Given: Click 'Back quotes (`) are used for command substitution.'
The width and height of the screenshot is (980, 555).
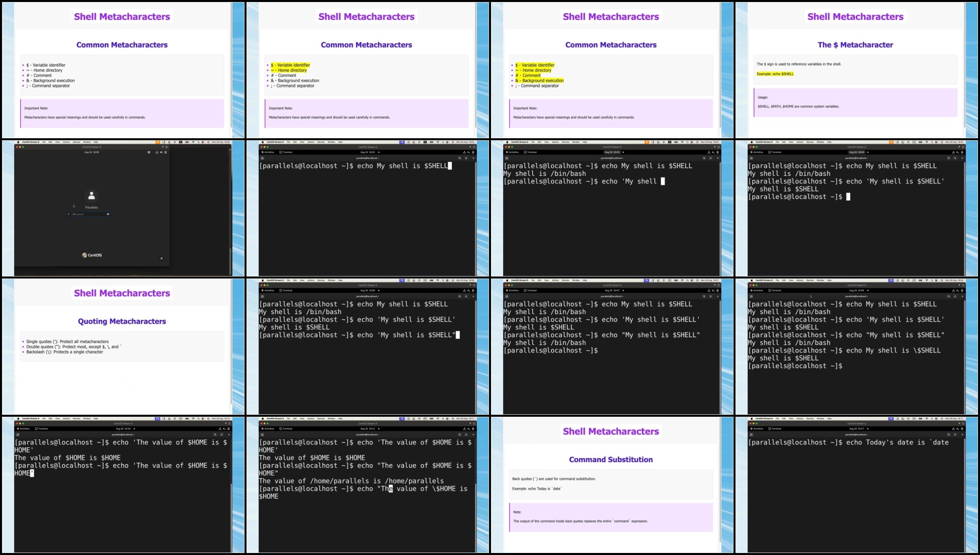Looking at the screenshot, I should pos(554,479).
